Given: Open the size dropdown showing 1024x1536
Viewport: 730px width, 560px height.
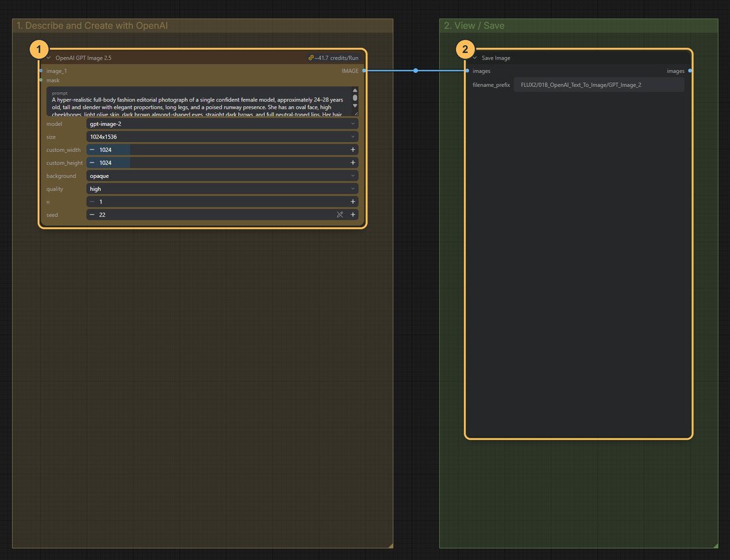Looking at the screenshot, I should click(x=222, y=137).
